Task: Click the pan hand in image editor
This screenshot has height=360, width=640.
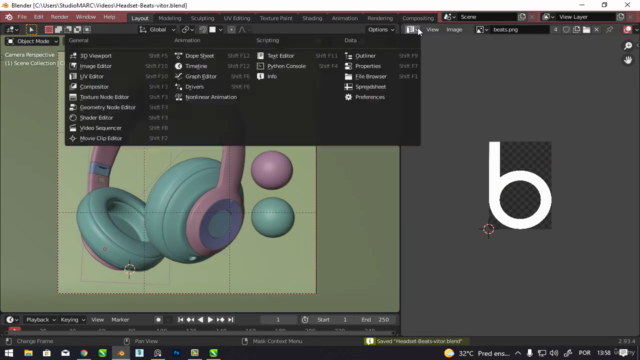Action: tap(628, 60)
